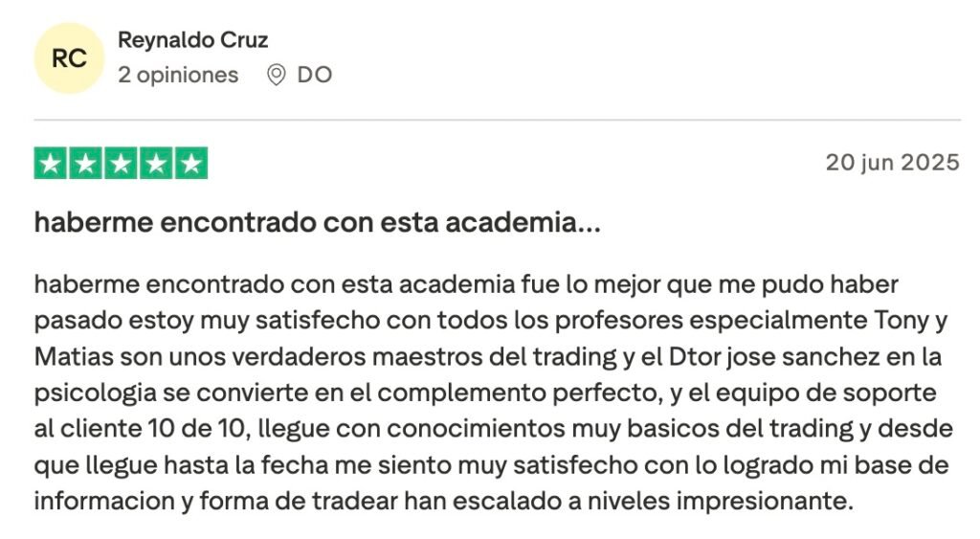
Task: Click "equipo de soporte" in the review body
Action: 850,393
